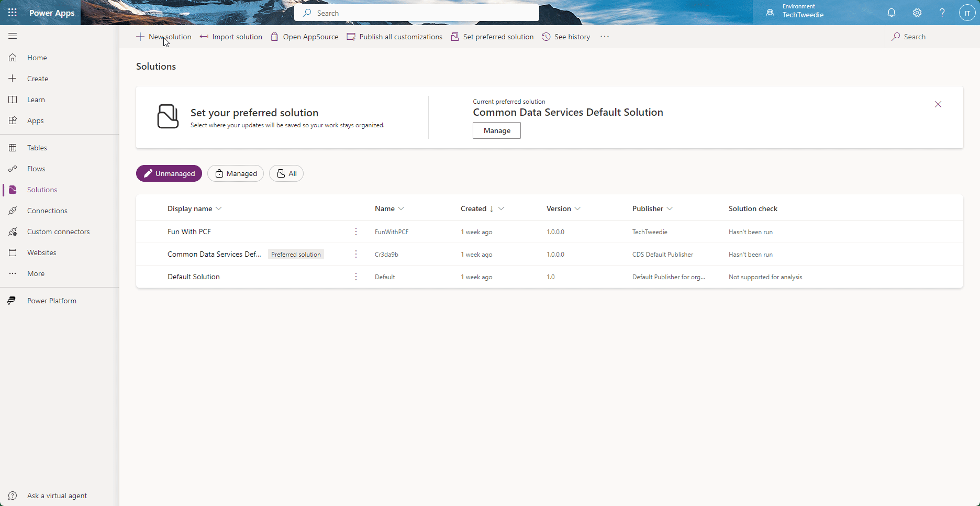Collapse the navigation pane via hamburger icon
This screenshot has width=980, height=506.
12,36
